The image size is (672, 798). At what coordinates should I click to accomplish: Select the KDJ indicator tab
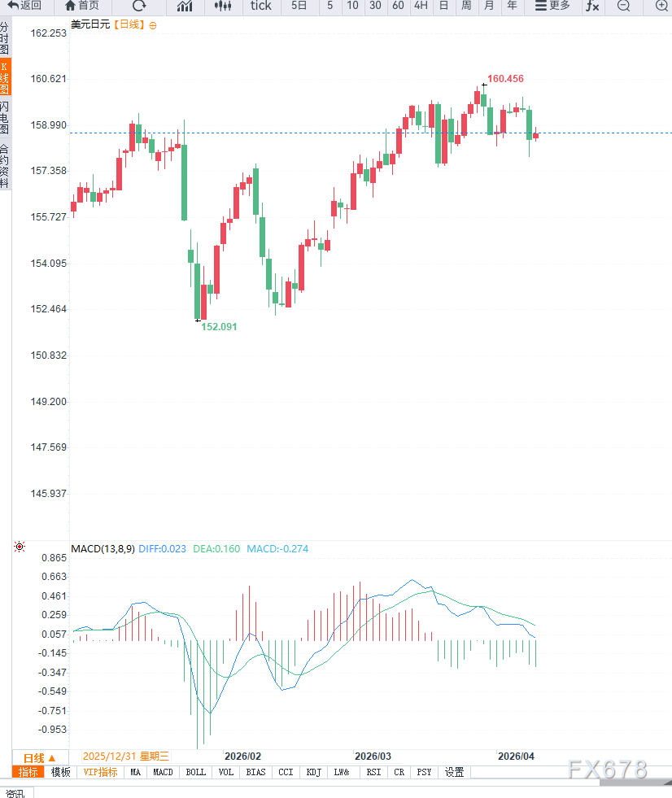(314, 772)
